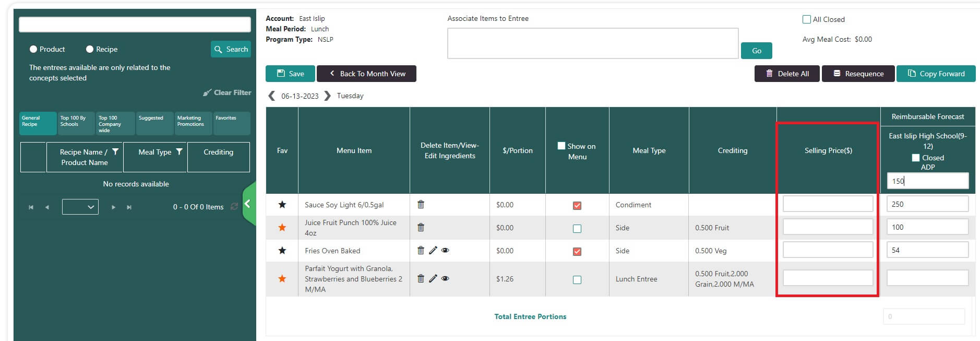The height and width of the screenshot is (341, 980).
Task: Favorite the Sauce Soy Light star
Action: 282,205
